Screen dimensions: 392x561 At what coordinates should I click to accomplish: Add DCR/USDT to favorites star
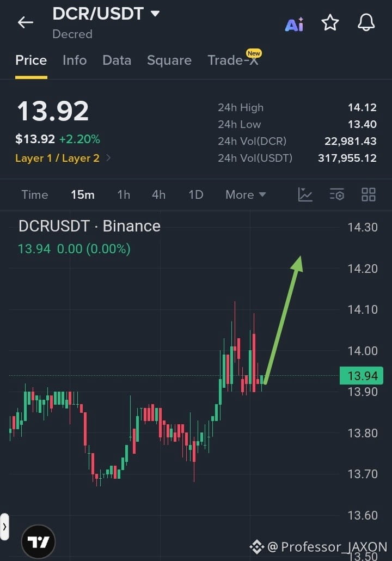point(330,23)
